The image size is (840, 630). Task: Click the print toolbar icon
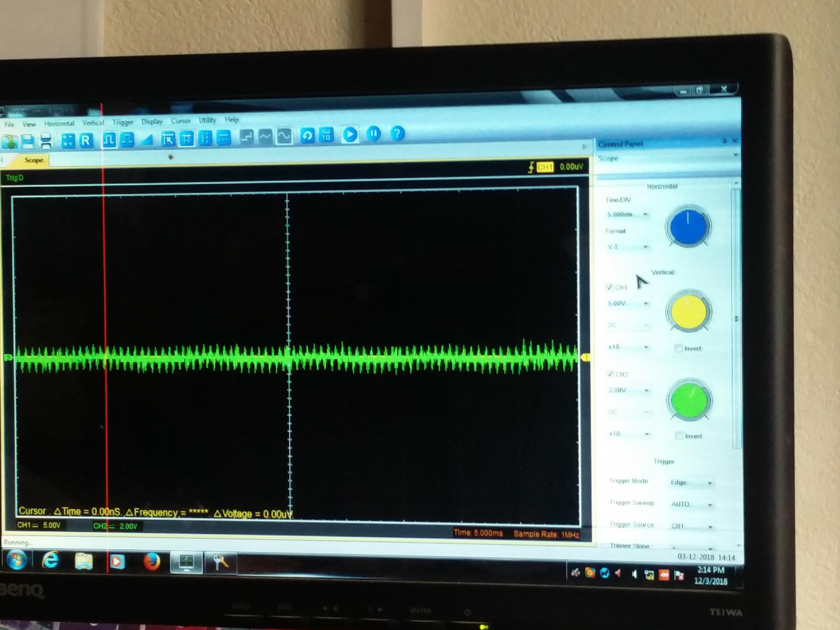coord(46,141)
